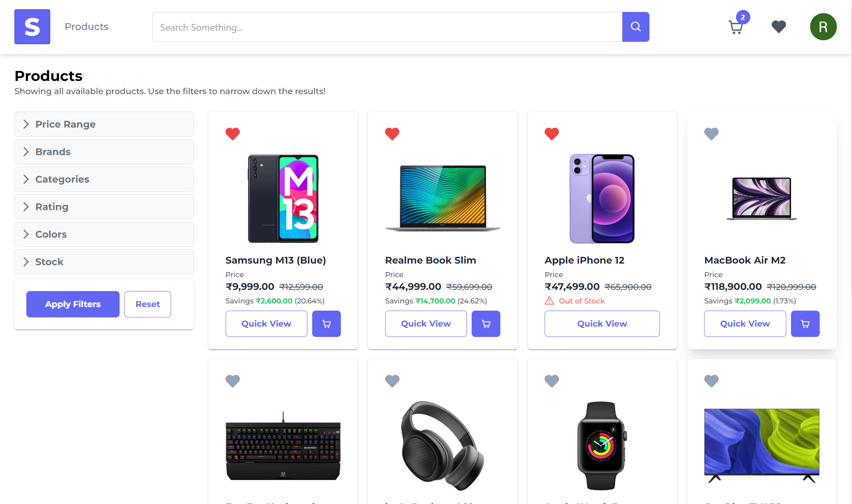Expand the Price Range filter

point(104,124)
